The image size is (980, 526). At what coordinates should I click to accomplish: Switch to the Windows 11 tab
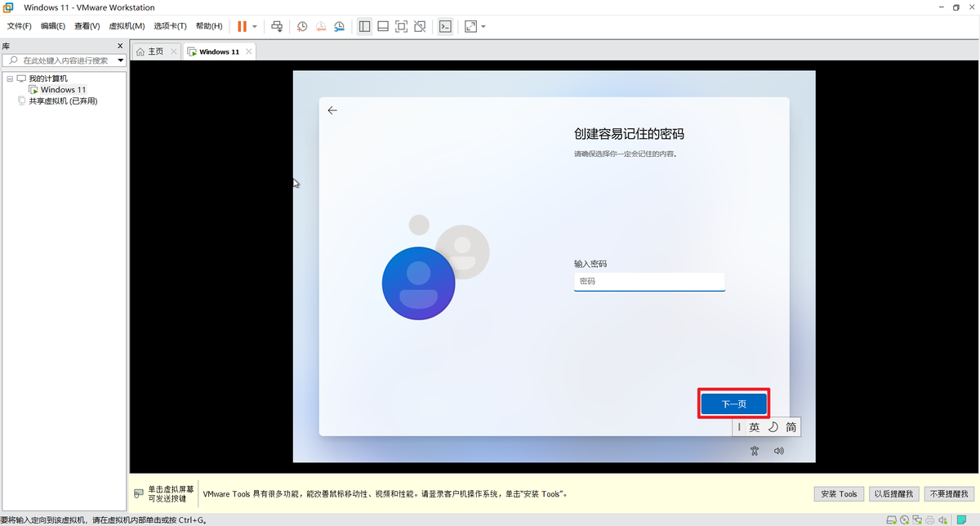tap(219, 51)
